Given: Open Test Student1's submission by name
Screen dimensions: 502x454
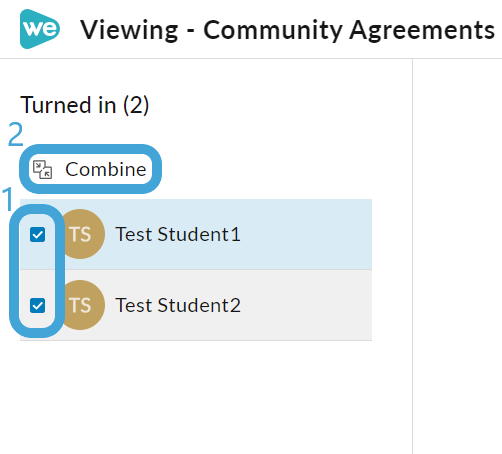Looking at the screenshot, I should [178, 234].
